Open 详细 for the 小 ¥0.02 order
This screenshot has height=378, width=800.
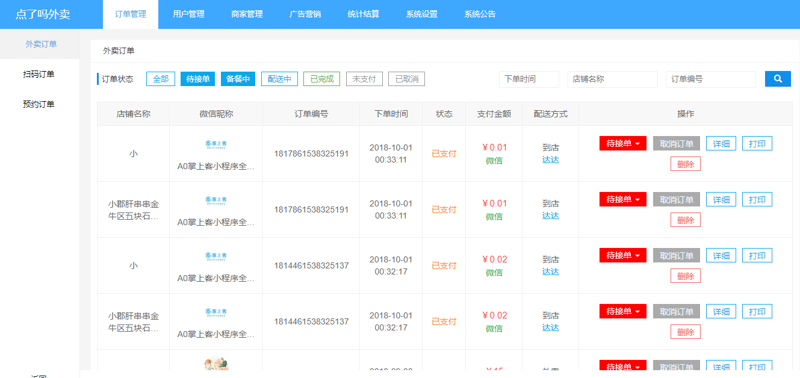tap(721, 256)
